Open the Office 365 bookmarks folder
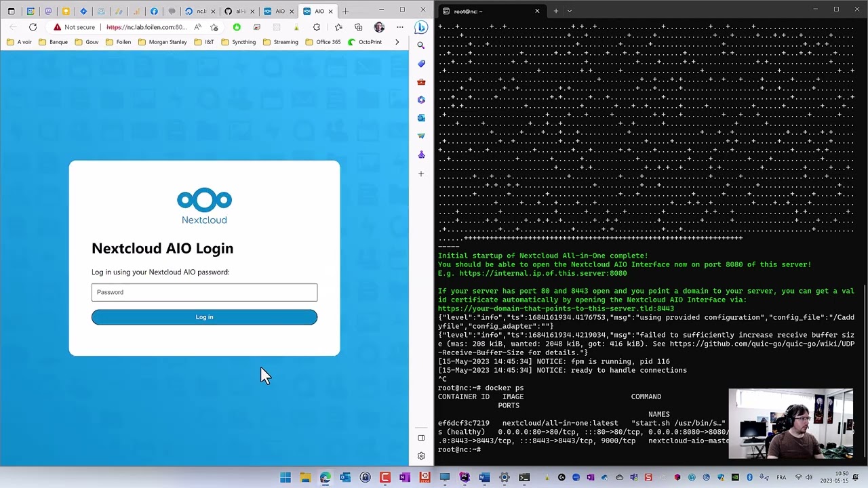The height and width of the screenshot is (488, 868). [323, 42]
